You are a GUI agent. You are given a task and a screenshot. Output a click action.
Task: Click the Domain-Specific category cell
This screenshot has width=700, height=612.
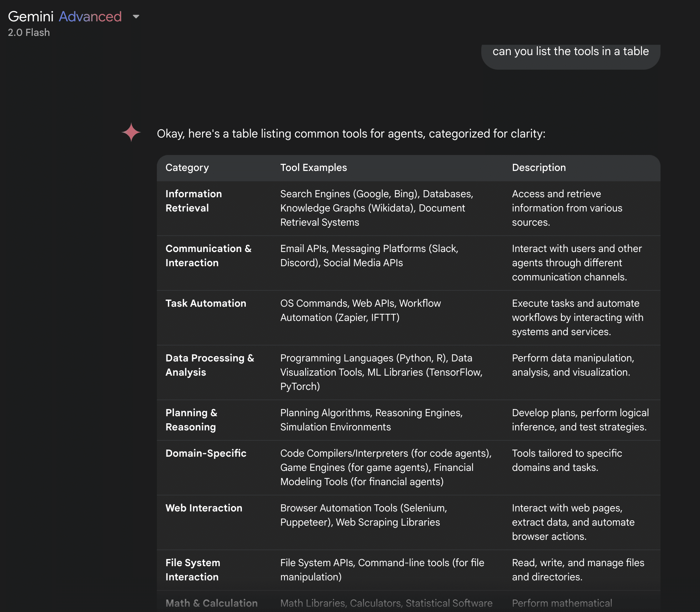click(206, 453)
